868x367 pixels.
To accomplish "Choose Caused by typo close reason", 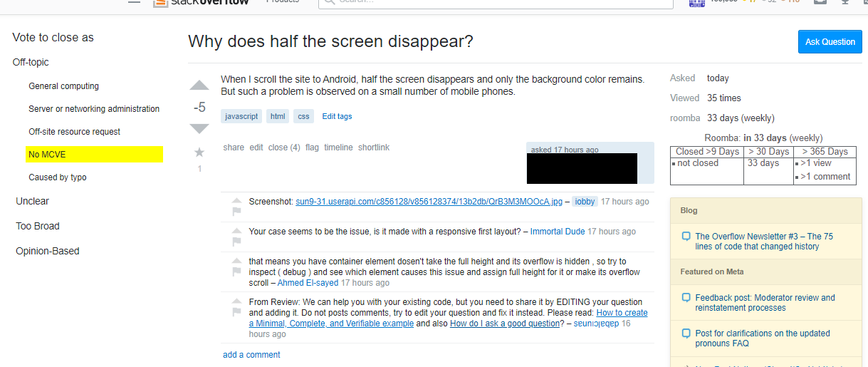I will 58,177.
